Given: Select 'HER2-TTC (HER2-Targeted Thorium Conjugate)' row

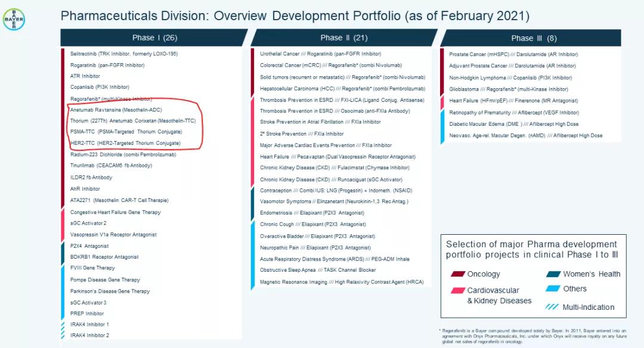Looking at the screenshot, I should tap(125, 143).
